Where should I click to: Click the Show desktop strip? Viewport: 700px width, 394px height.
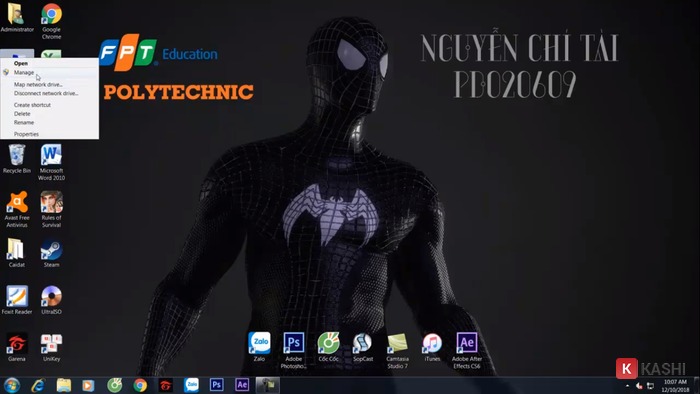click(696, 385)
